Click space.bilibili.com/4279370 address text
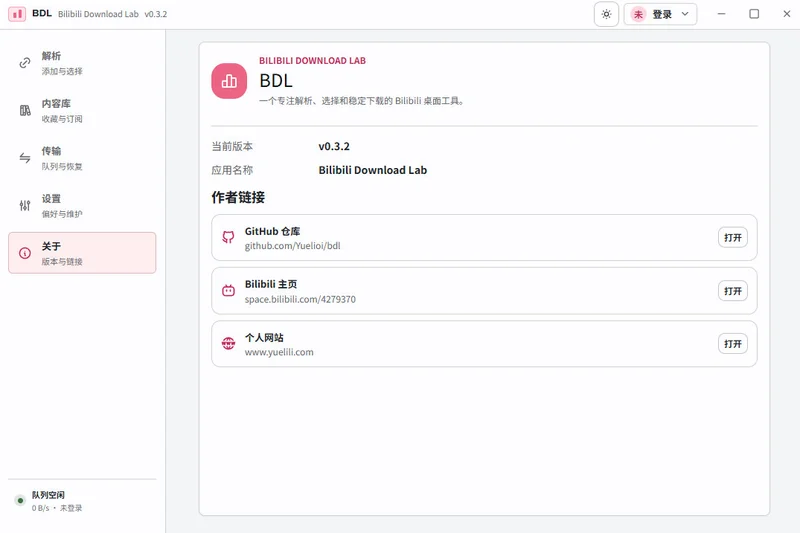 tap(300, 299)
